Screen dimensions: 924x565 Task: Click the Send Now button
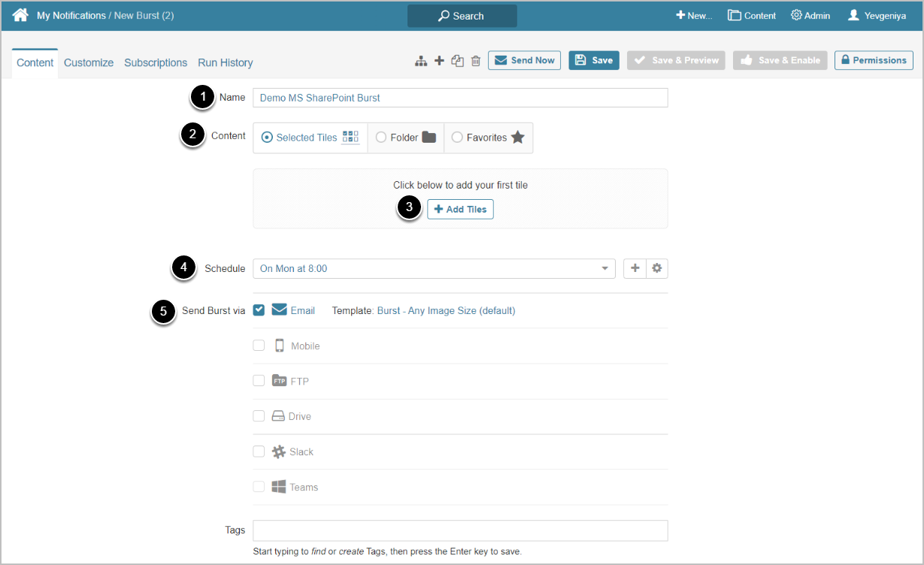pyautogui.click(x=524, y=60)
